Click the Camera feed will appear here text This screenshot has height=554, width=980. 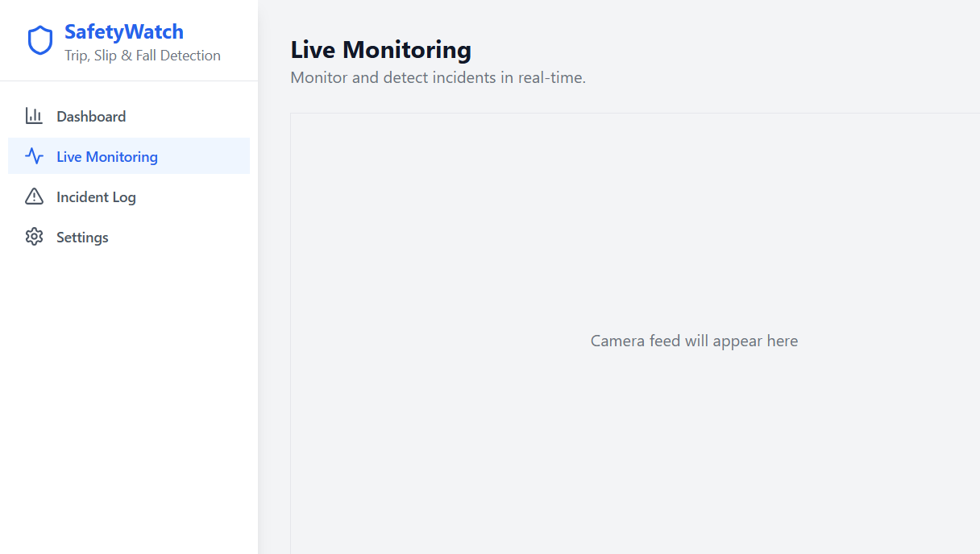tap(694, 341)
